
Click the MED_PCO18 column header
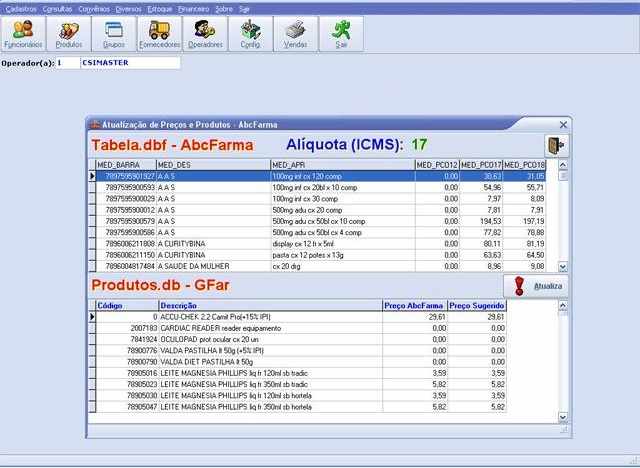pos(524,165)
